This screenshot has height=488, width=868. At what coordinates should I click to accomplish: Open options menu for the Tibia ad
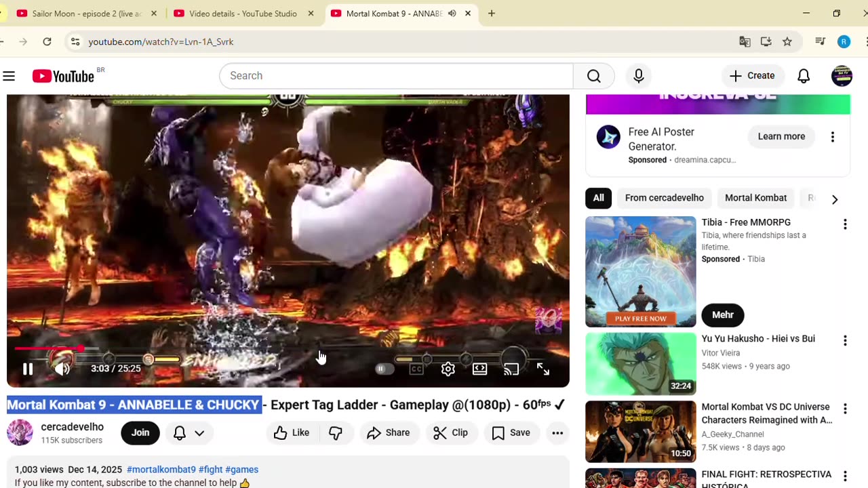[845, 224]
